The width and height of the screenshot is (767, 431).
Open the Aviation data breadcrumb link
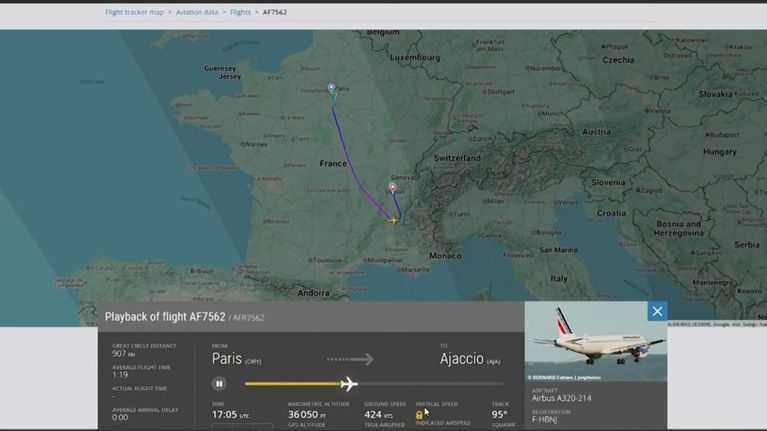tap(197, 12)
